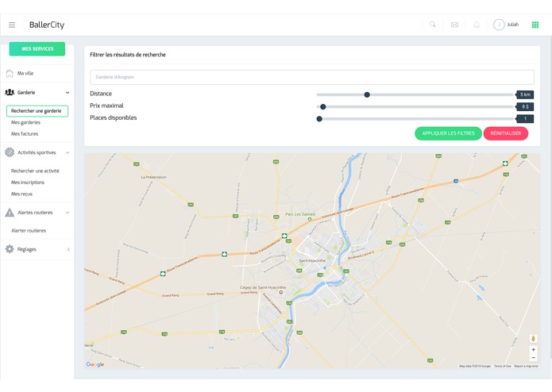Screen dimensions: 552x392
Task: Click the Juliah username text
Action: tap(512, 25)
